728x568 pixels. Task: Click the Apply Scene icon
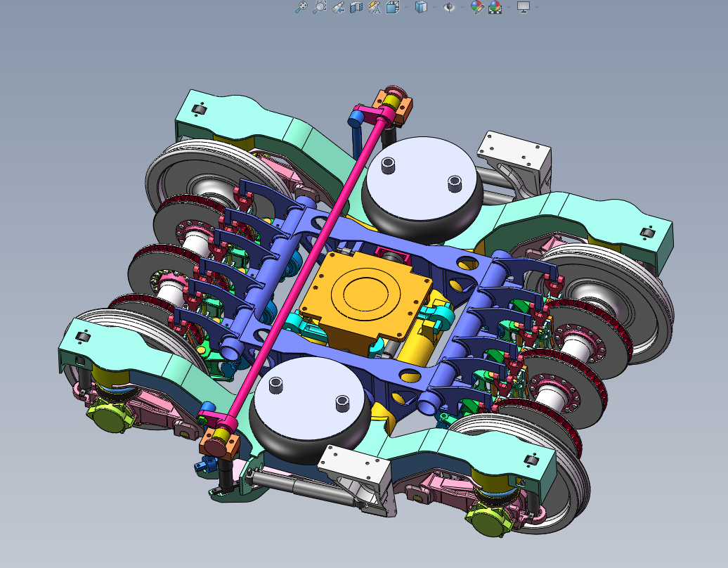[x=495, y=7]
